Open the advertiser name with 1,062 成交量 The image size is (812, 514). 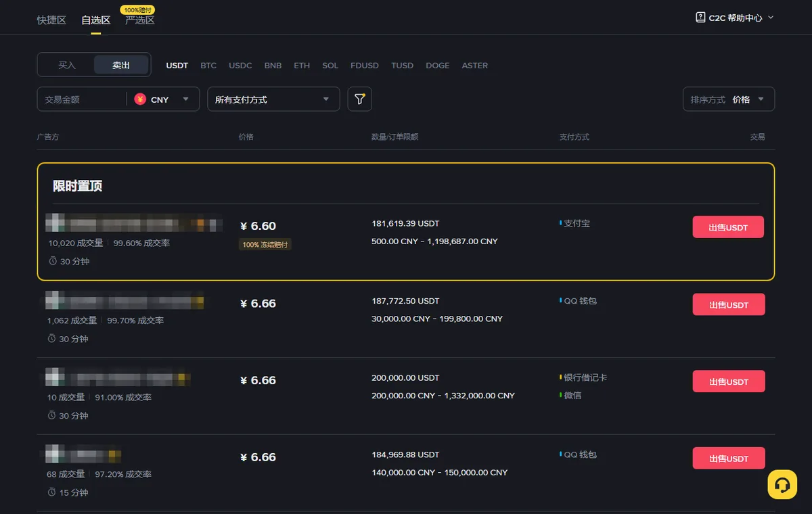(125, 300)
